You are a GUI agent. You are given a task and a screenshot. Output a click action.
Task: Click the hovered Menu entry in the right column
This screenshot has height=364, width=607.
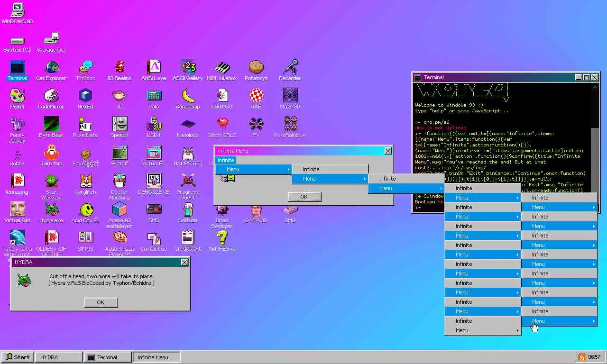tap(559, 321)
